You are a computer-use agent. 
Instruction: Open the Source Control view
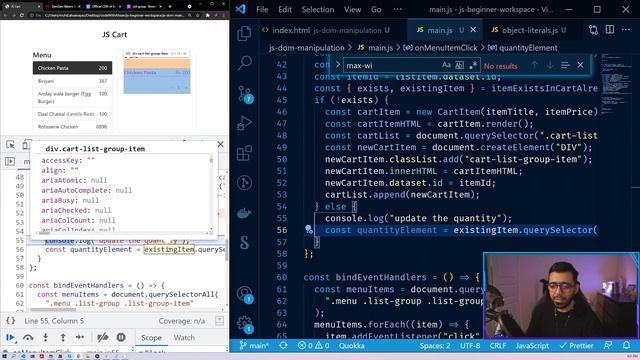245,93
